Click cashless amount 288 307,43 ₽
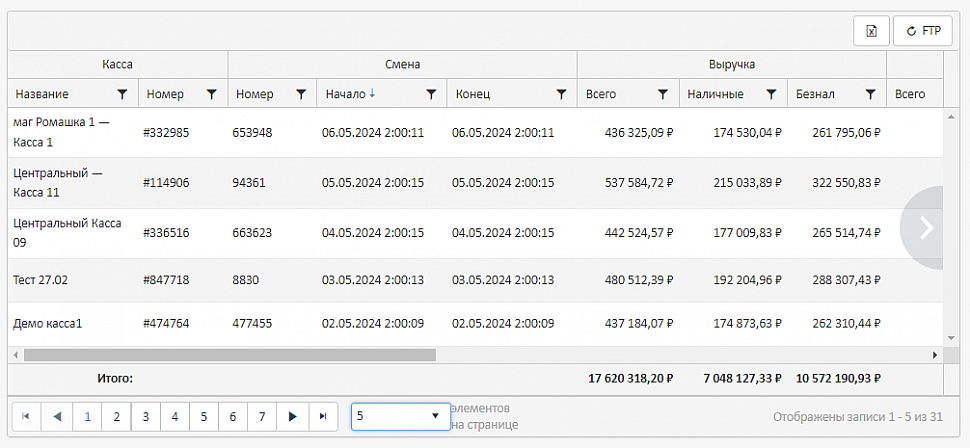 tap(846, 280)
